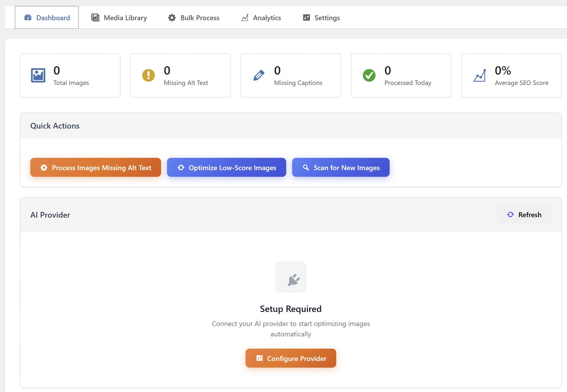Viewport: 567px width, 392px height.
Task: Click the Settings icon in the navigation
Action: point(306,17)
